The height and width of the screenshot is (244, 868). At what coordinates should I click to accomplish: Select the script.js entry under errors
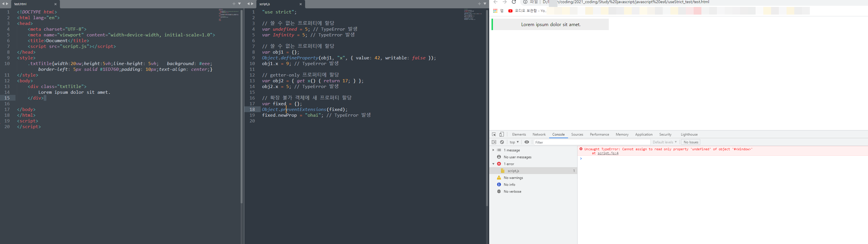[x=533, y=171]
